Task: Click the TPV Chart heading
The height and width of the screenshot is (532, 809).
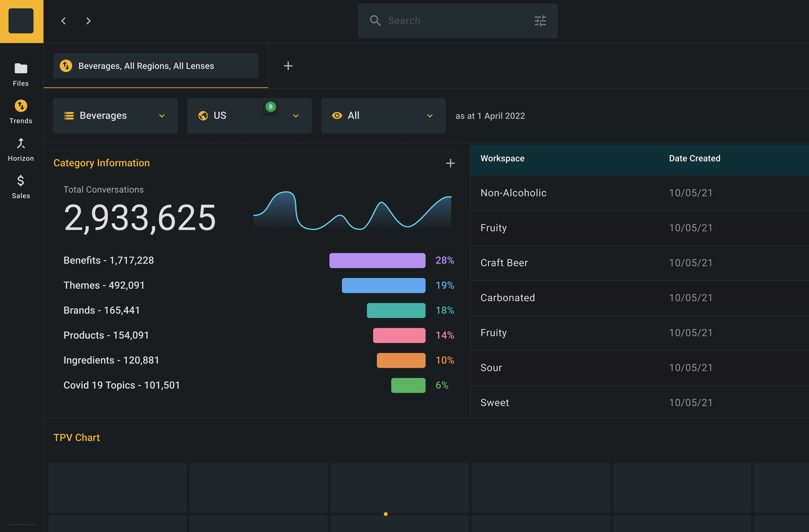Action: pos(76,438)
